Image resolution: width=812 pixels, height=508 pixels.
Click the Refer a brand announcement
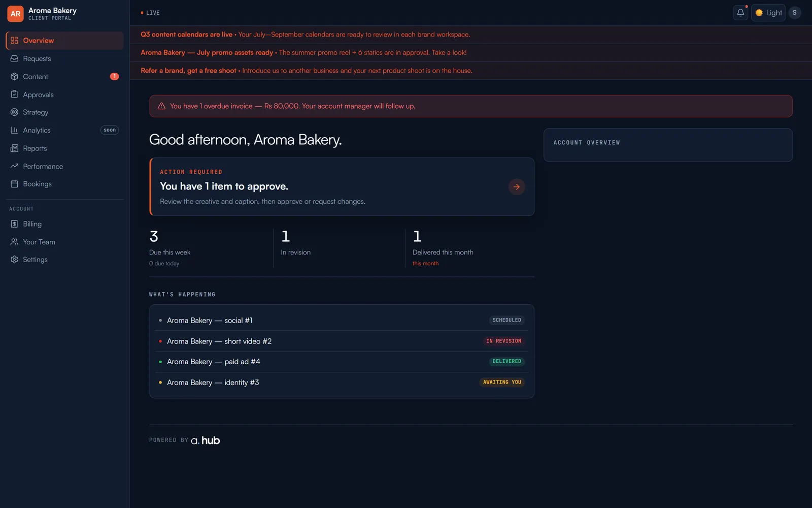471,71
